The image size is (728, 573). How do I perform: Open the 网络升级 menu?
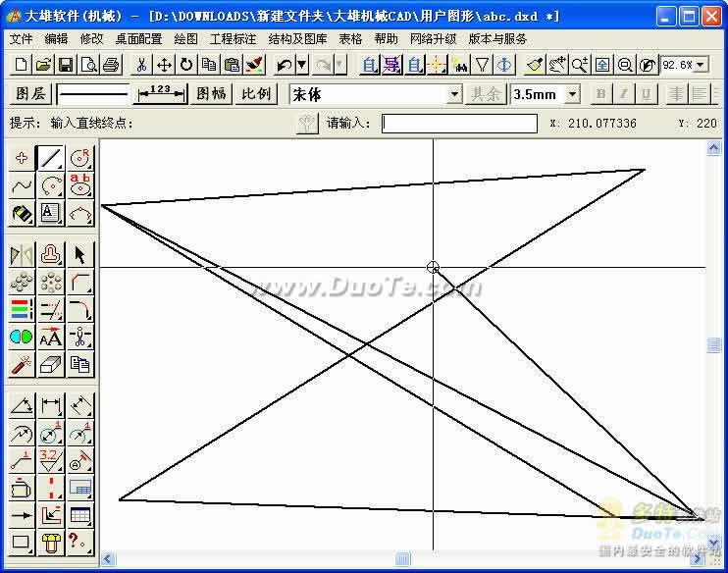(x=434, y=39)
